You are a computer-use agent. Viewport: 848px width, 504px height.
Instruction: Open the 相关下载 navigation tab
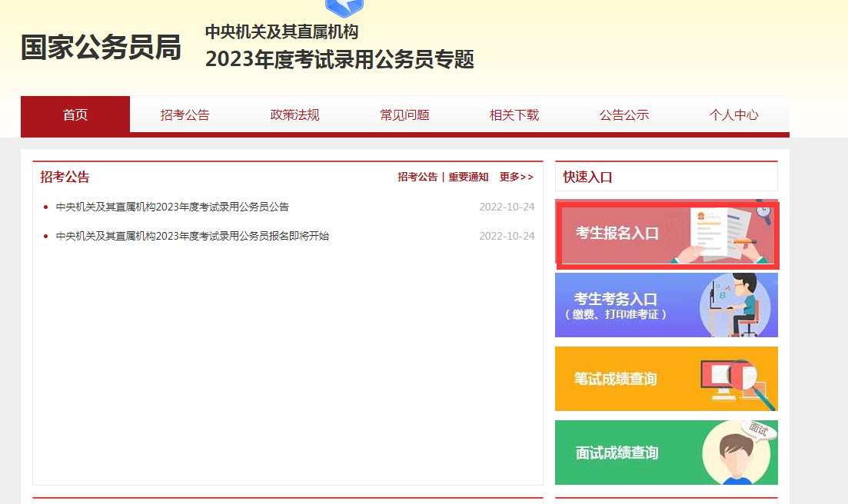point(514,114)
